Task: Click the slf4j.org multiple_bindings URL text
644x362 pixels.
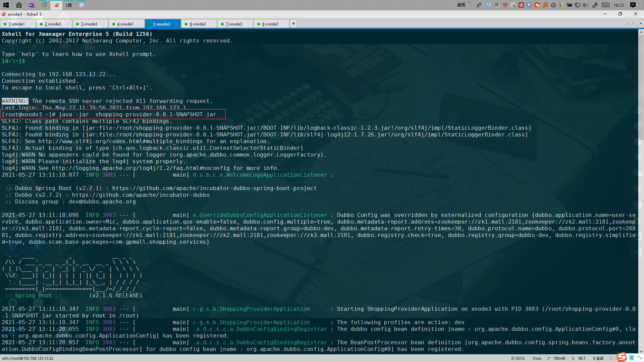Action: [120, 141]
